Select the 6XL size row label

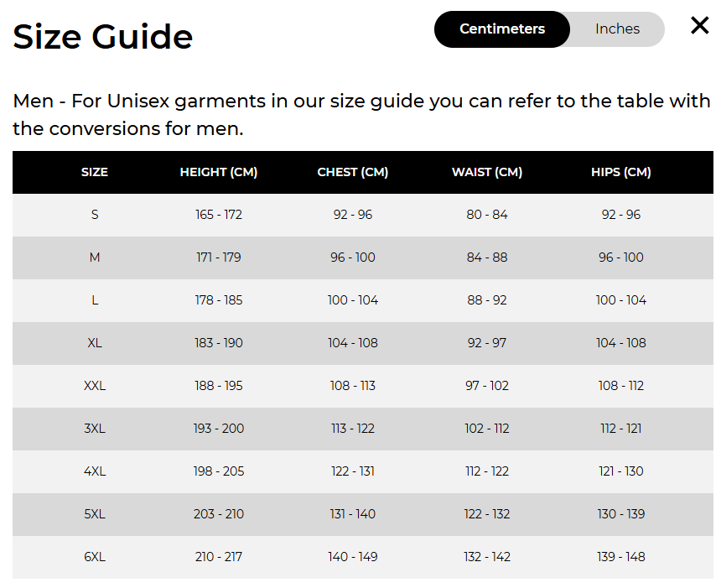(x=95, y=557)
